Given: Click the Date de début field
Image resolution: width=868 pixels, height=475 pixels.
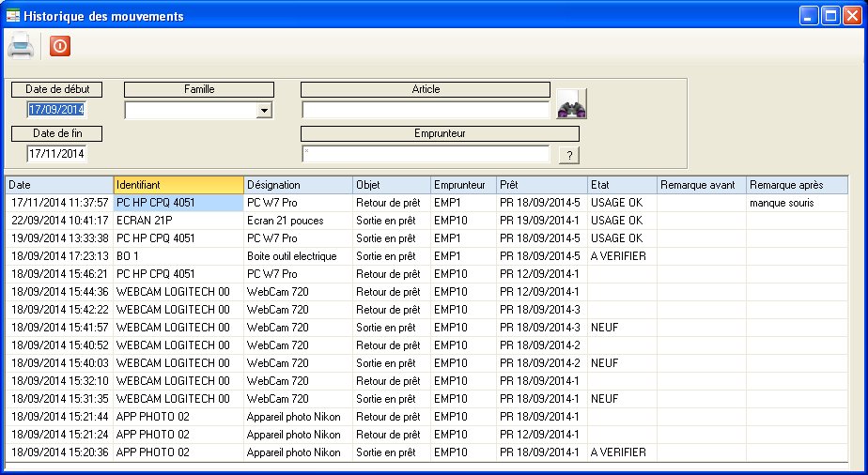Looking at the screenshot, I should [56, 110].
